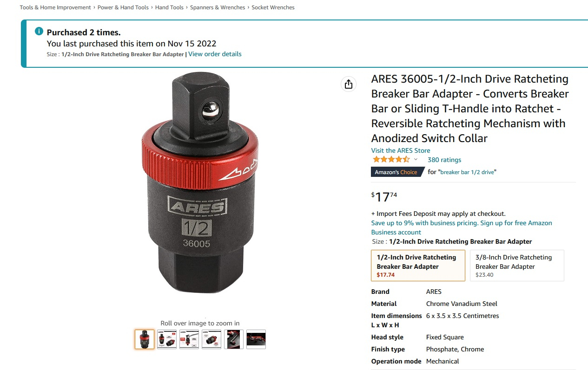
Task: Open the 380 ratings link
Action: point(444,160)
